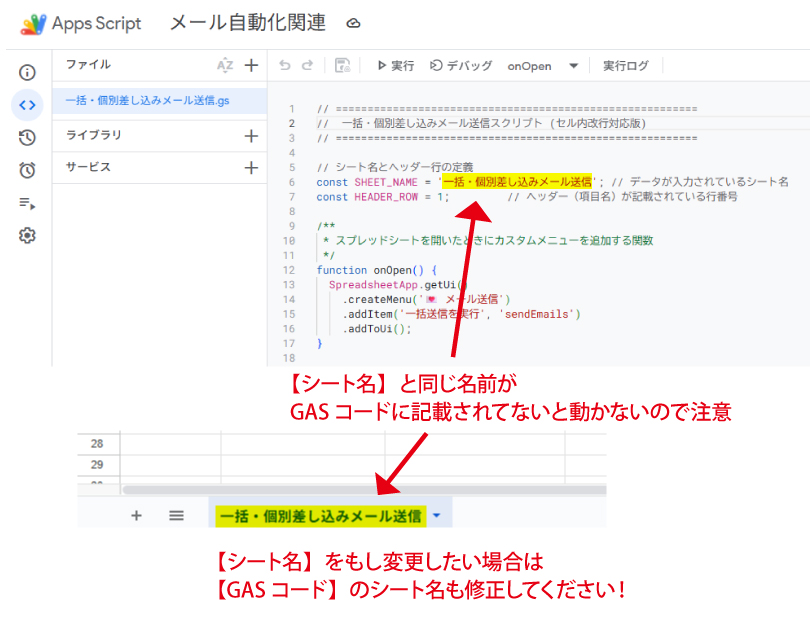Screen dimensions: 810x618
Task: Open the all sheets list icon
Action: click(x=177, y=516)
